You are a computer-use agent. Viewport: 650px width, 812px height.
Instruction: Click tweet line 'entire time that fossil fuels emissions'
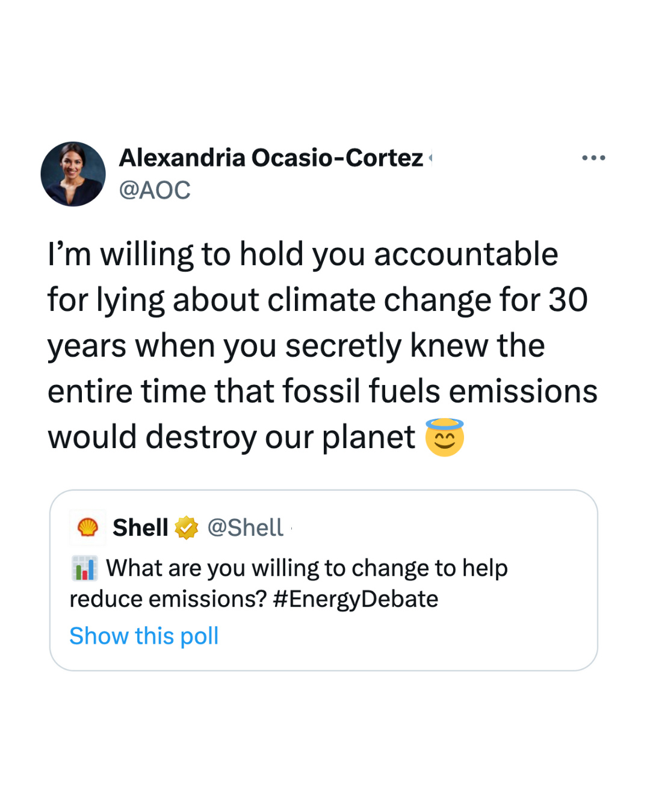coord(322,392)
